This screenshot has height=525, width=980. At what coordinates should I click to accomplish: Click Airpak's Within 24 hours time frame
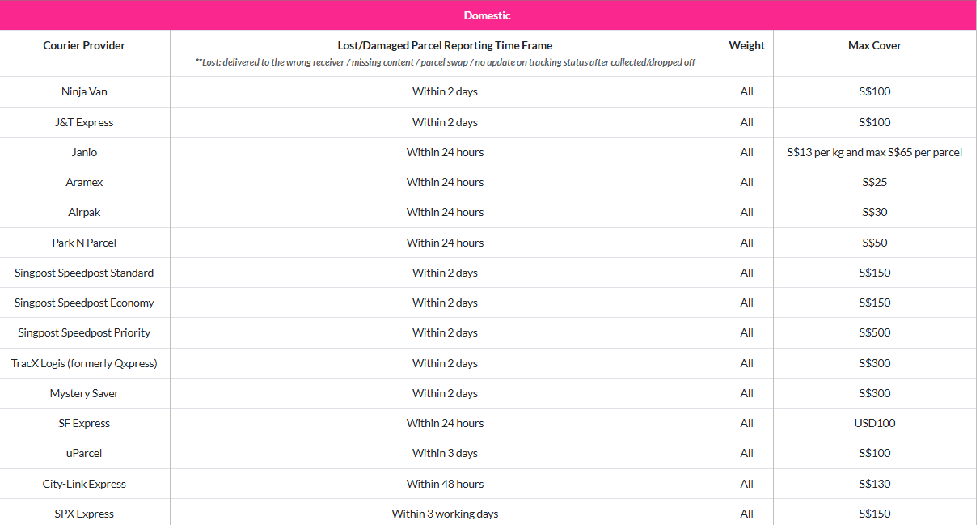[x=445, y=212]
